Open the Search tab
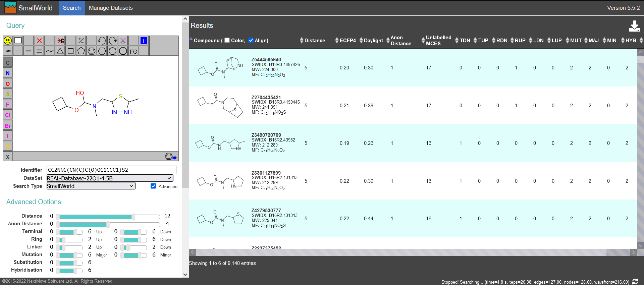Image resolution: width=644 pixels, height=285 pixels. 72,8
